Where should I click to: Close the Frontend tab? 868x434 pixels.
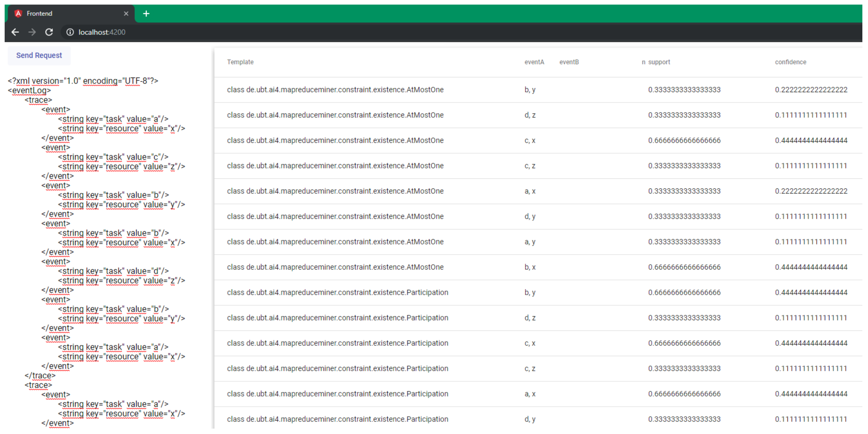point(126,14)
